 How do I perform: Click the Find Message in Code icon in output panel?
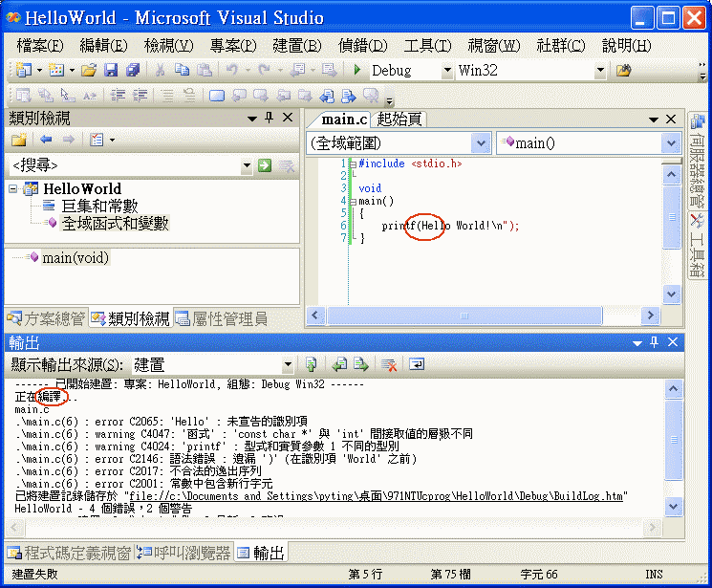[311, 364]
